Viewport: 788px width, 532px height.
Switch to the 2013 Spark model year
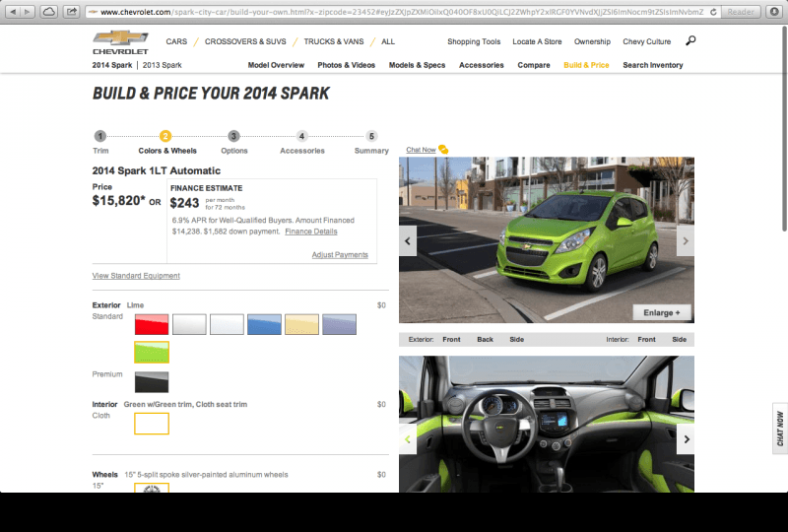pyautogui.click(x=162, y=65)
